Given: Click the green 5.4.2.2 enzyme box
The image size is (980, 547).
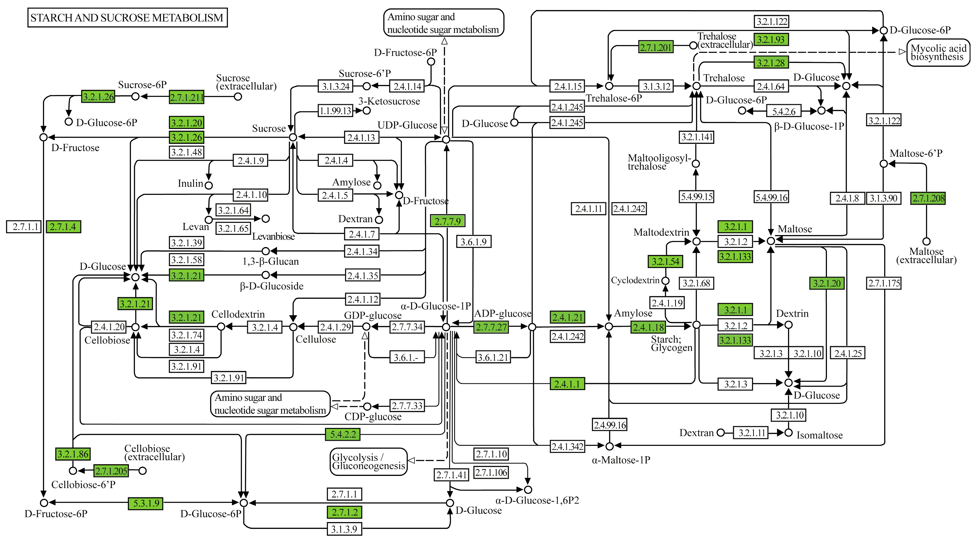Looking at the screenshot, I should point(342,434).
